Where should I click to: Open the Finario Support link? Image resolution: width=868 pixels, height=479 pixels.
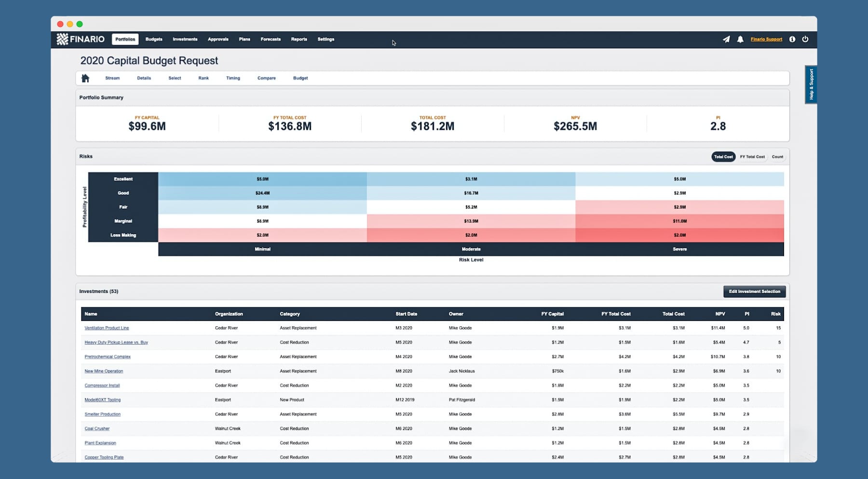tap(766, 40)
